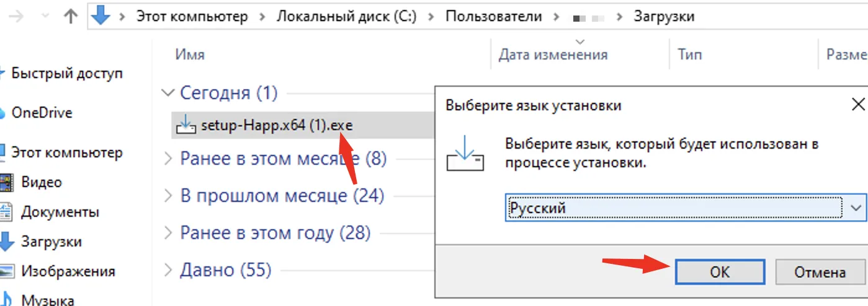Click the Up arrow navigation icon
This screenshot has height=306, width=868.
tap(70, 17)
